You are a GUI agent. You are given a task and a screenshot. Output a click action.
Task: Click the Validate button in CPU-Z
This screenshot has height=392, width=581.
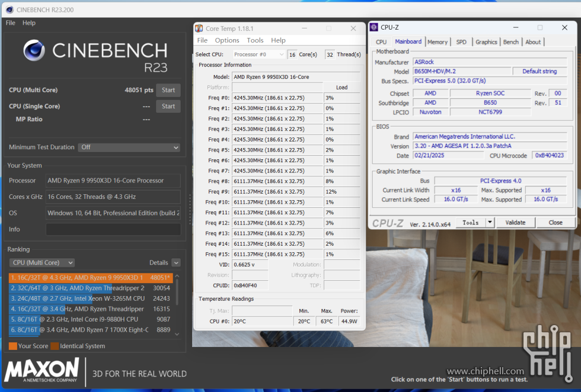[515, 223]
